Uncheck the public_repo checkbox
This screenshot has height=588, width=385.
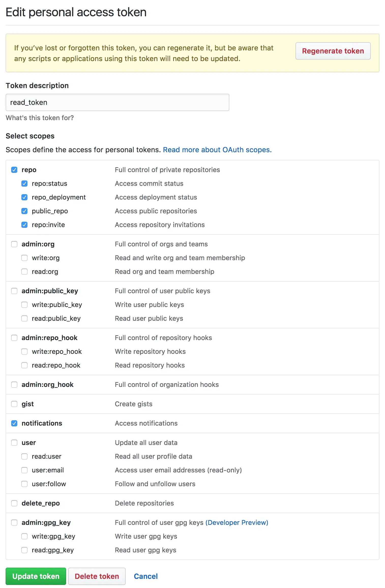(24, 211)
